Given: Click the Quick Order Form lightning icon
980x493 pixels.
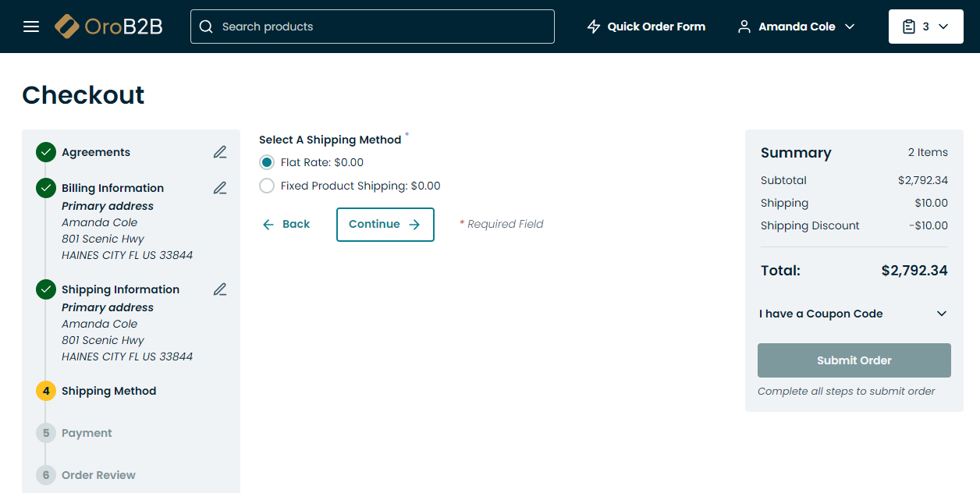Looking at the screenshot, I should [594, 27].
